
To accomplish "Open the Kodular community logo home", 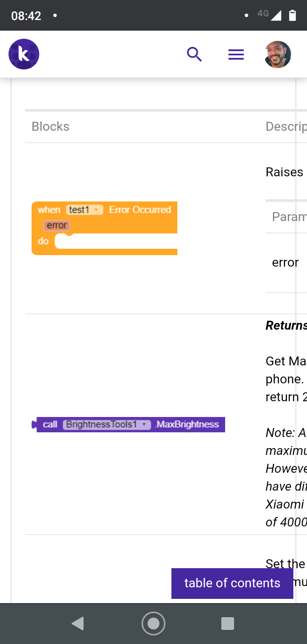I will point(24,54).
